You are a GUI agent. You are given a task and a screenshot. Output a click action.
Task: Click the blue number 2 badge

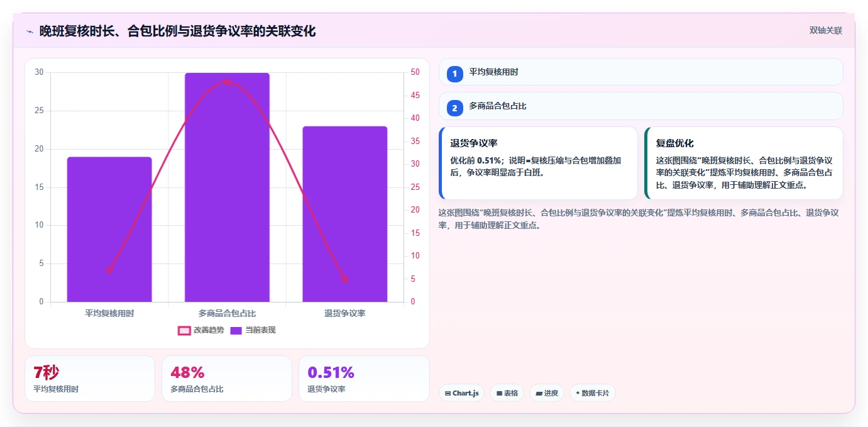(455, 108)
